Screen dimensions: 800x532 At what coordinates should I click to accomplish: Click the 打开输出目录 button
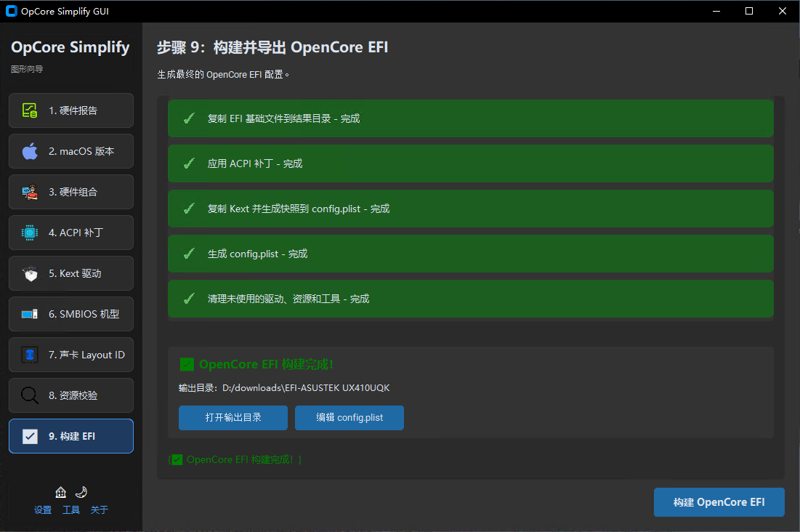point(233,418)
